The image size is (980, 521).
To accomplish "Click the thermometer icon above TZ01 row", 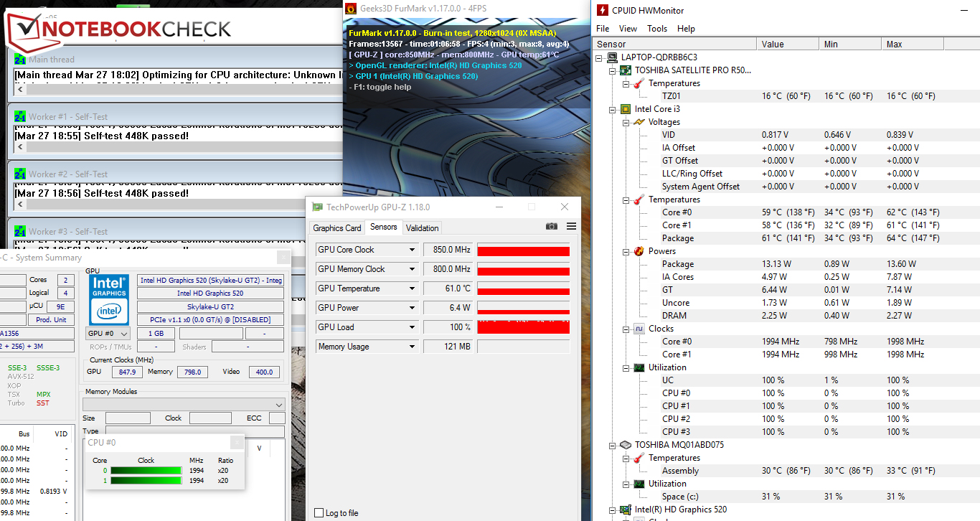I will (x=639, y=83).
